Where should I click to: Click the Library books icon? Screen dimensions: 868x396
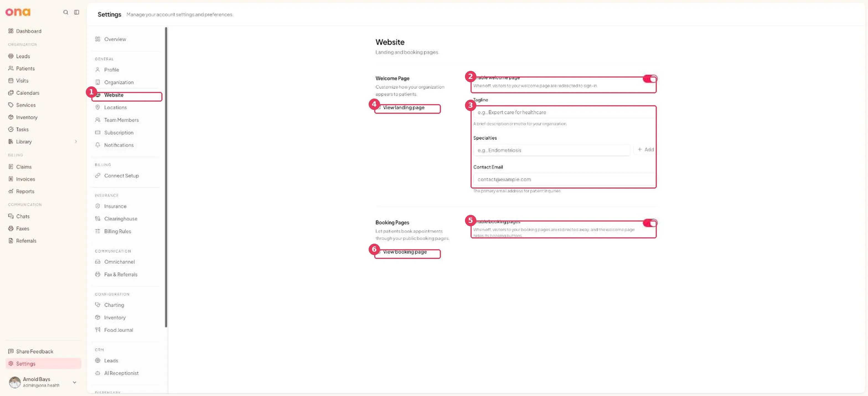click(x=11, y=142)
